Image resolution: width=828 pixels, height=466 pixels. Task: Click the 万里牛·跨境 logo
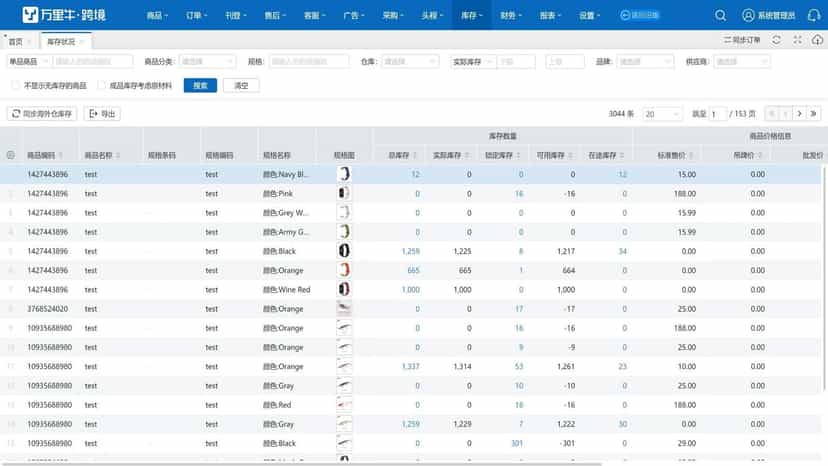64,15
